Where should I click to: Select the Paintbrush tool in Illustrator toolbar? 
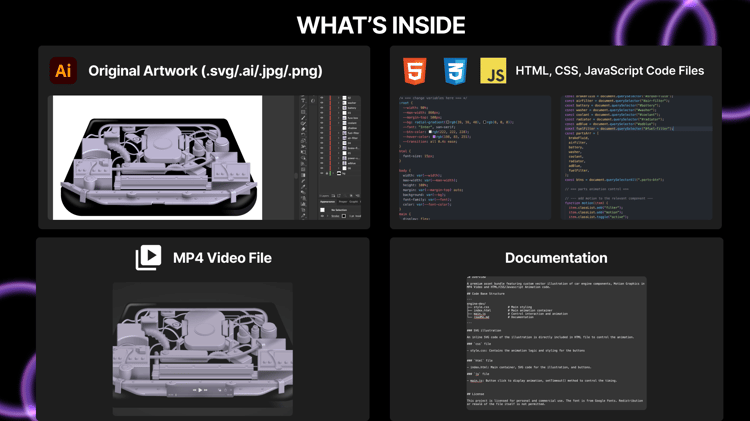click(303, 118)
